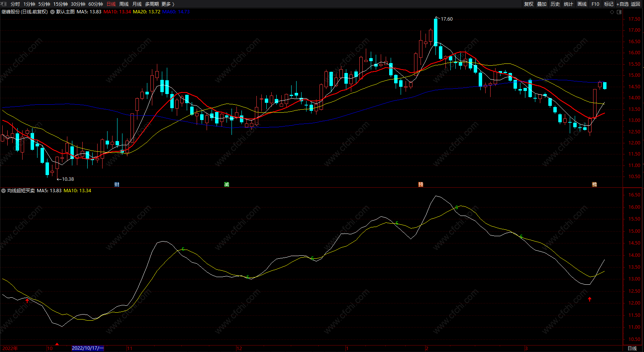Click the 减 shareholder reduction marker

coord(227,185)
